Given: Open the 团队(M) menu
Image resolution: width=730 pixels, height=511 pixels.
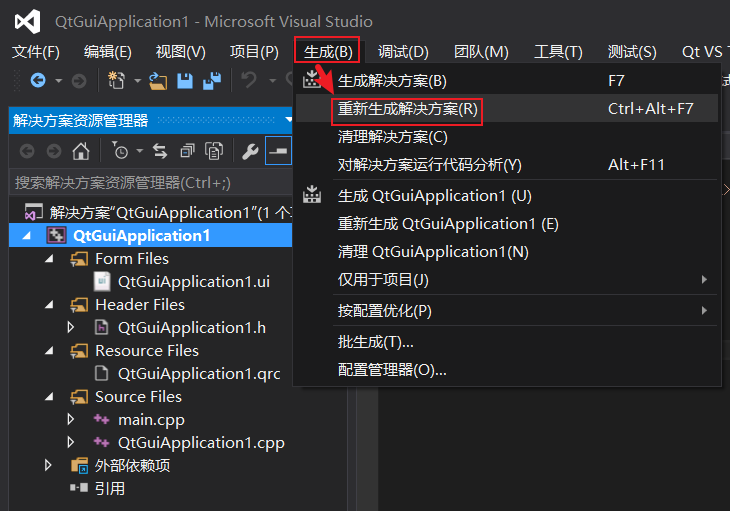Looking at the screenshot, I should tap(481, 51).
